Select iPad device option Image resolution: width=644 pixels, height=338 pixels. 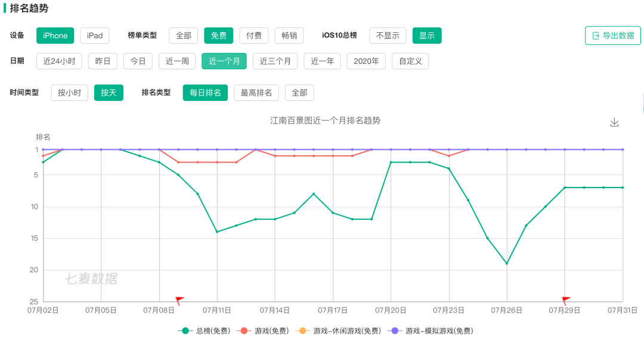point(95,36)
